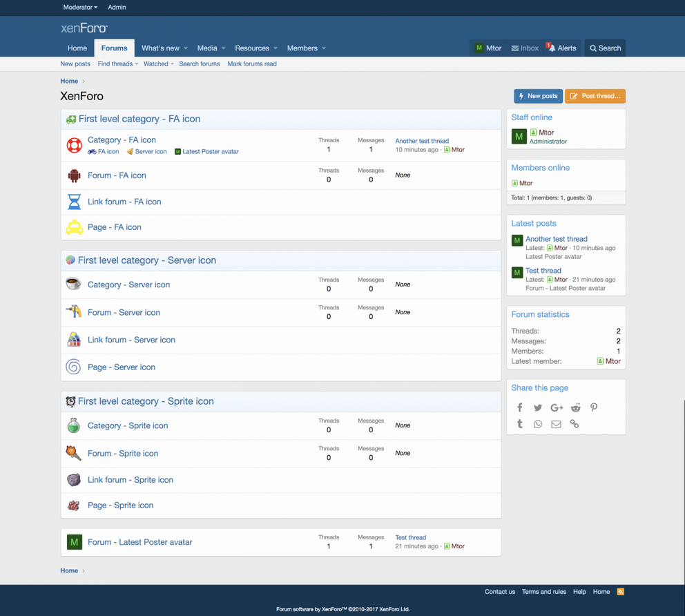The image size is (685, 616).
Task: Open the Home navigation tab
Action: 77,48
